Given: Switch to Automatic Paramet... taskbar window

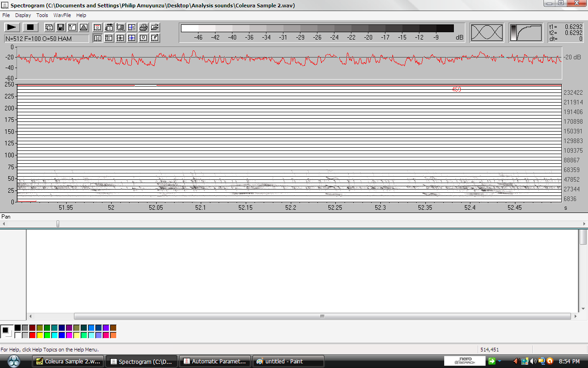Looking at the screenshot, I should coord(215,362).
